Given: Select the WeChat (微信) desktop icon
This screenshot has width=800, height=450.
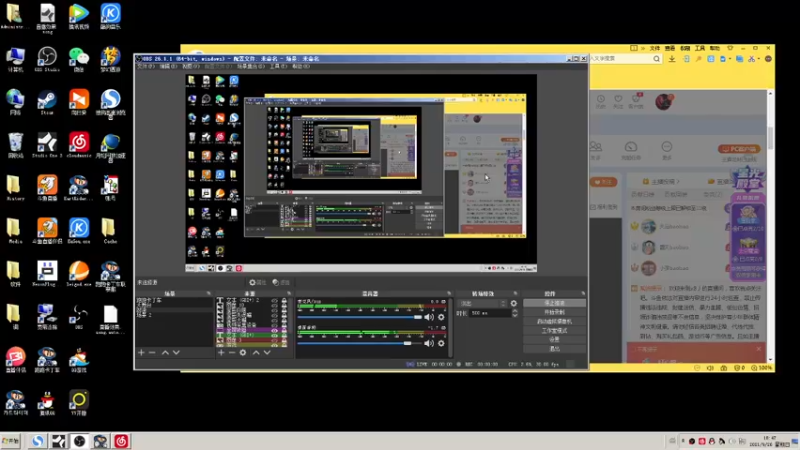Looking at the screenshot, I should point(79,59).
